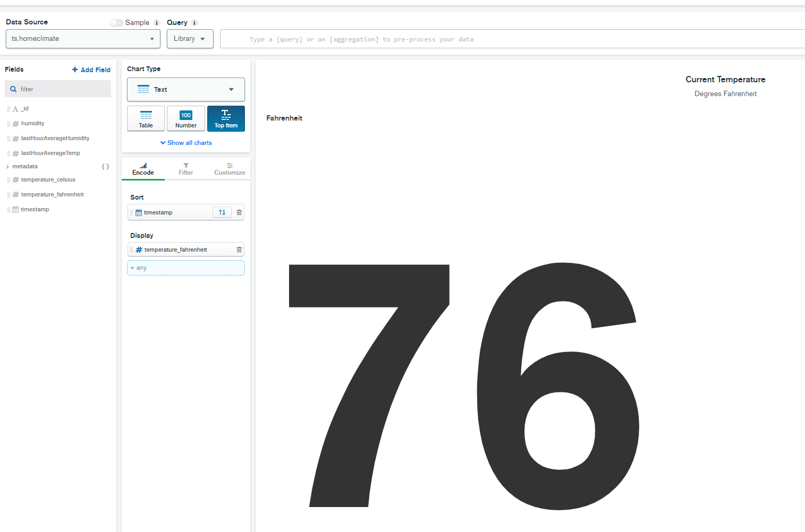This screenshot has width=805, height=532.
Task: Toggle sort direction for timestamp
Action: pyautogui.click(x=222, y=212)
